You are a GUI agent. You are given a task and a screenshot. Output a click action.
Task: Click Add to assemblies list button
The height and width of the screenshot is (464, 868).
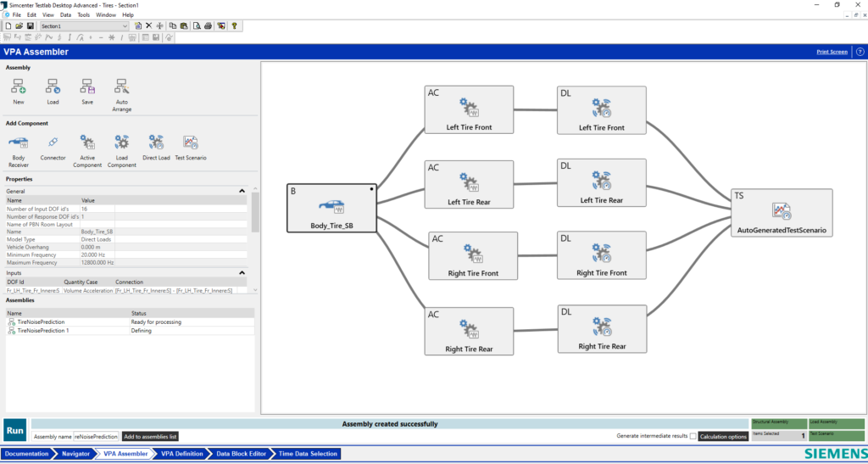150,436
